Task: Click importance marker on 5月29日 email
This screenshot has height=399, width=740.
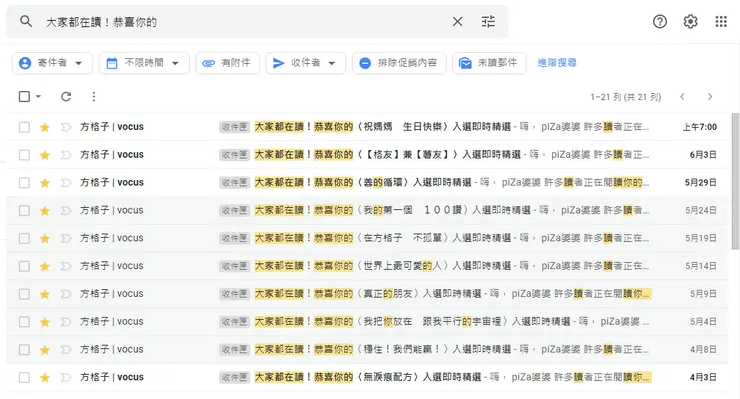Action: (66, 183)
